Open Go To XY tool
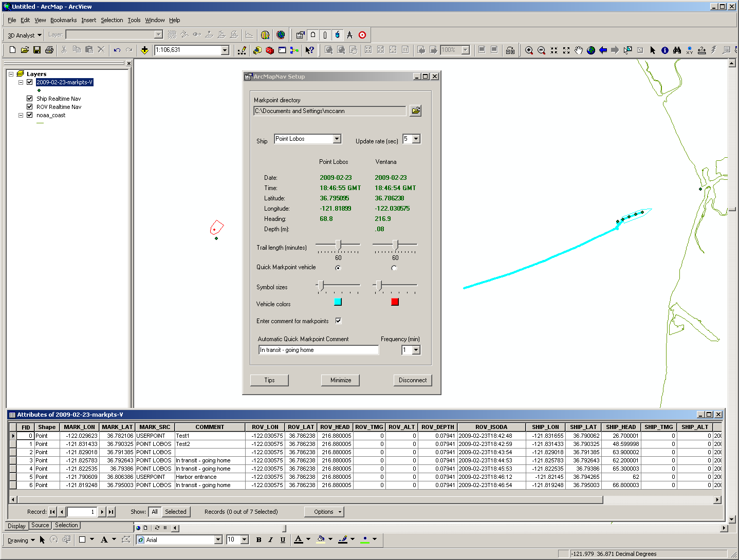The height and width of the screenshot is (560, 739). [x=690, y=50]
